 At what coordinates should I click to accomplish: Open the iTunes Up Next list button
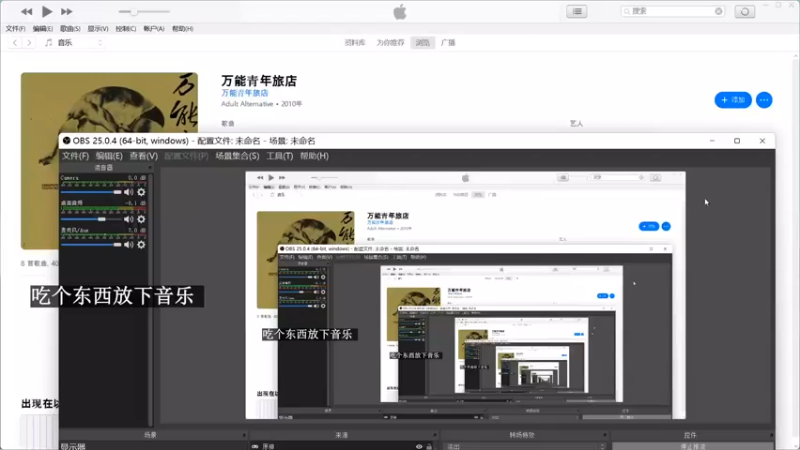click(x=577, y=11)
